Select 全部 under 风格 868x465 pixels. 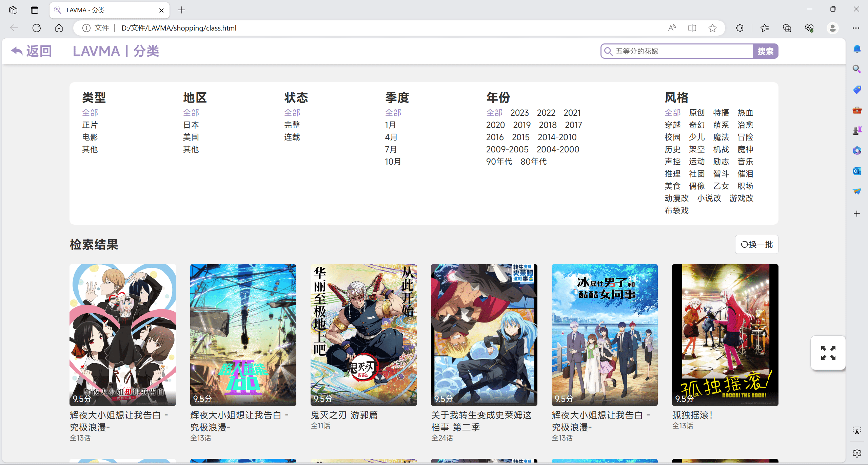[x=672, y=113]
